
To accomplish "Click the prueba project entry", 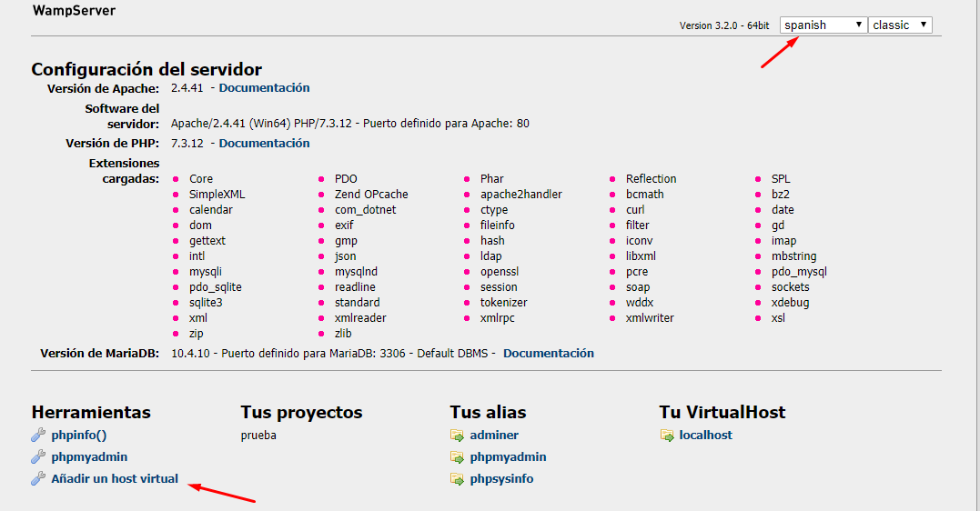I will [x=258, y=436].
